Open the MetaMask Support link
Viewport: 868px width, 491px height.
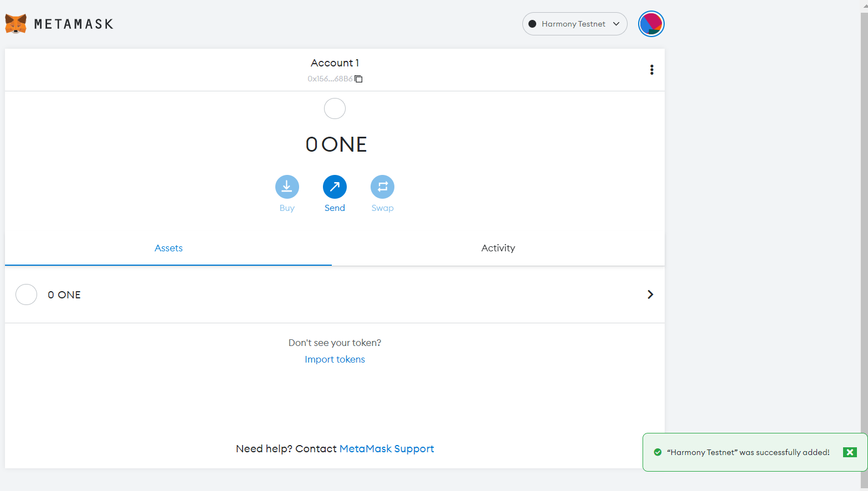click(x=387, y=449)
